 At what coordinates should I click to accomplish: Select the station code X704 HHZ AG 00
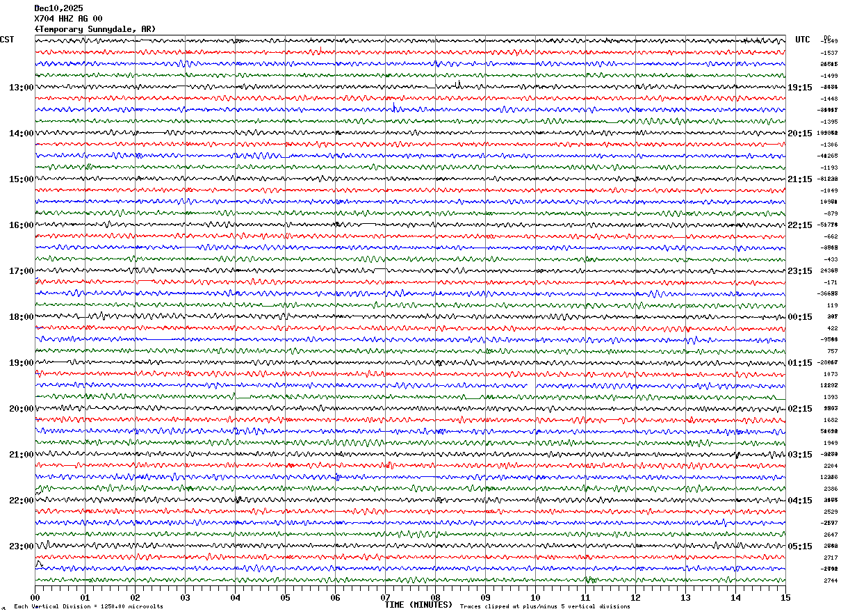pyautogui.click(x=68, y=19)
